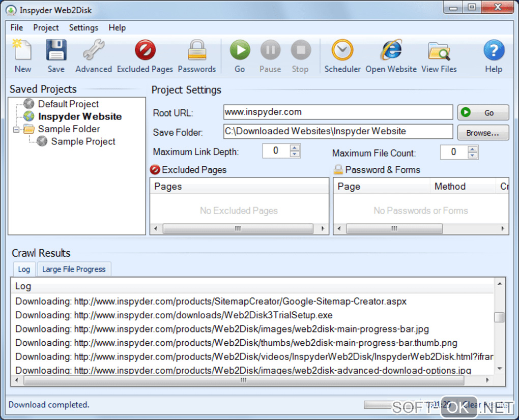Click the Sample Folder folder icon
519x420 pixels.
29,129
